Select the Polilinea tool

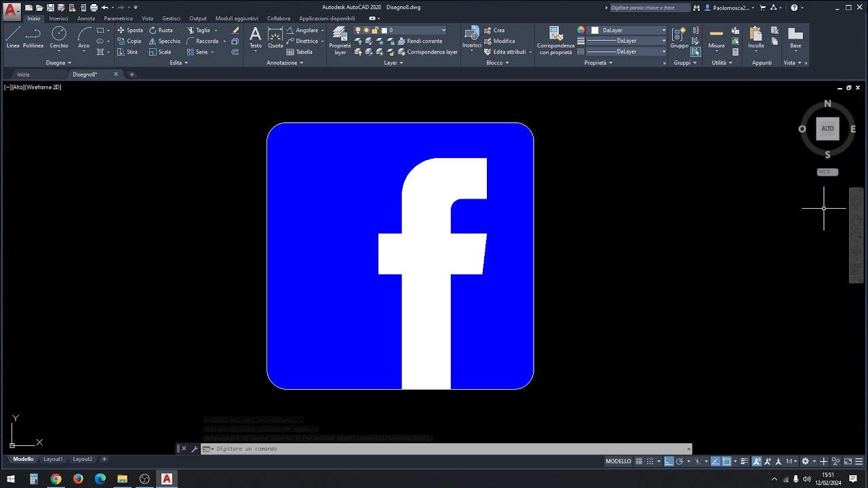(x=33, y=37)
